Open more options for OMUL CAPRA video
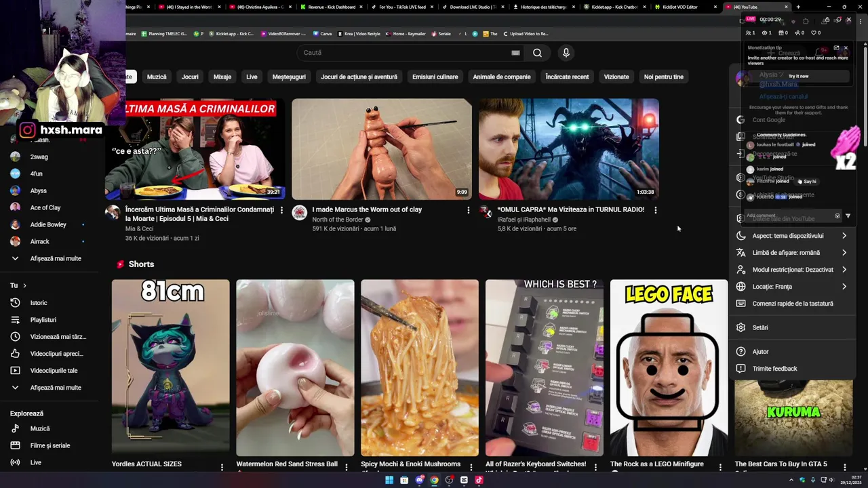The image size is (868, 488). coord(655,210)
